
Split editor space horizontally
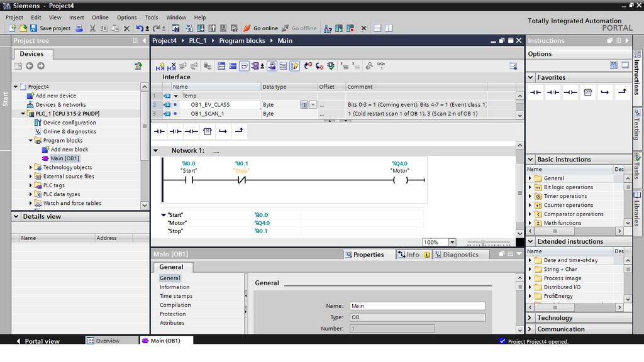[377, 28]
